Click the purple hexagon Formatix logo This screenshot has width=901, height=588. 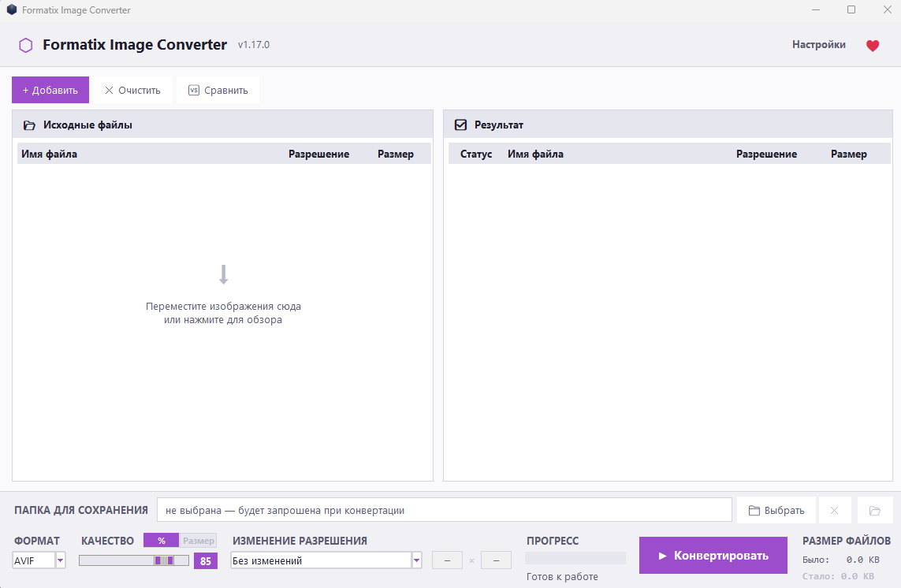tap(26, 46)
